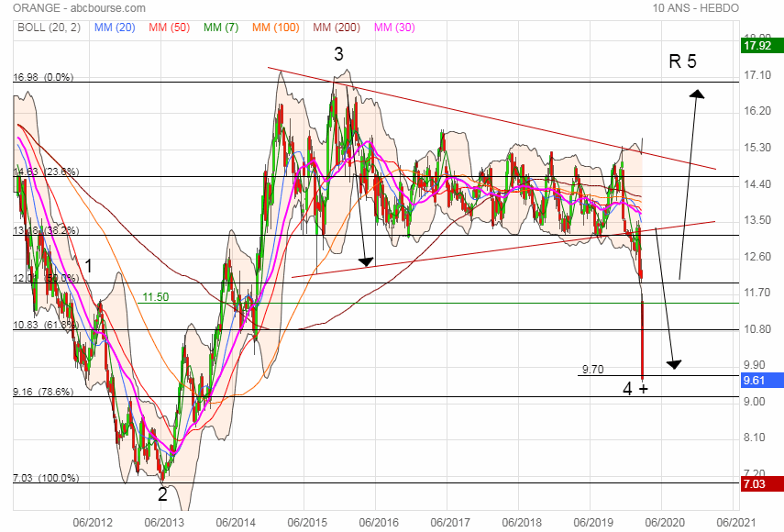Click the 06/2016 date axis label
Image resolution: width=784 pixels, height=532 pixels.
coord(379,523)
